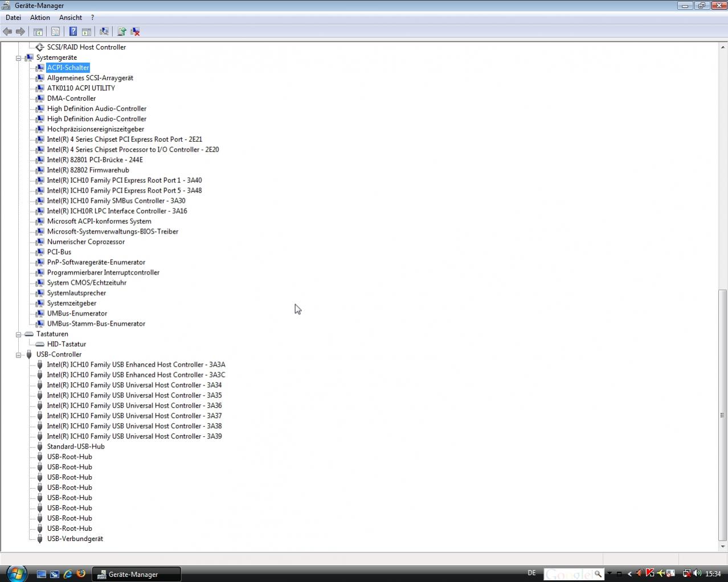Click the Kaspersky tray icon
Screen dimensions: 728x582
[650, 573]
